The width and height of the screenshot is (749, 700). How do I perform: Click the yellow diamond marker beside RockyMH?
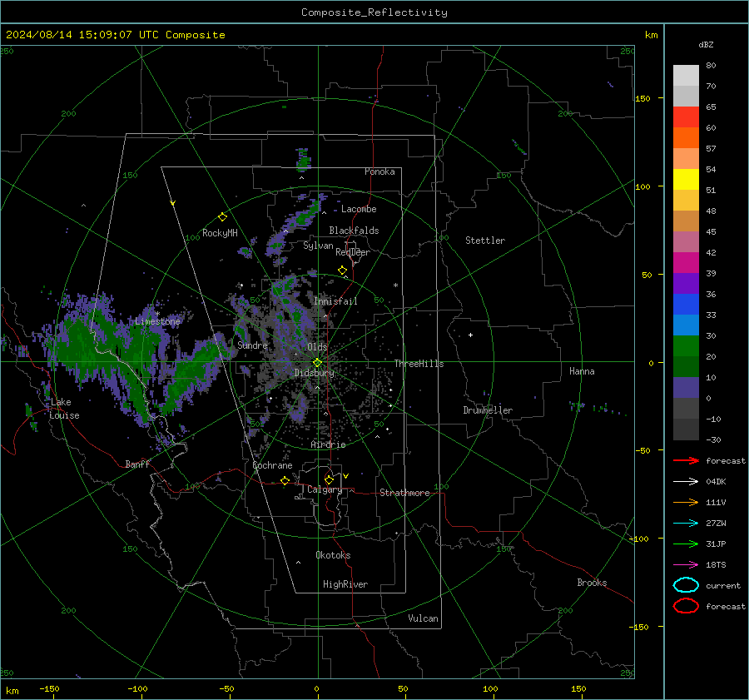tap(222, 217)
